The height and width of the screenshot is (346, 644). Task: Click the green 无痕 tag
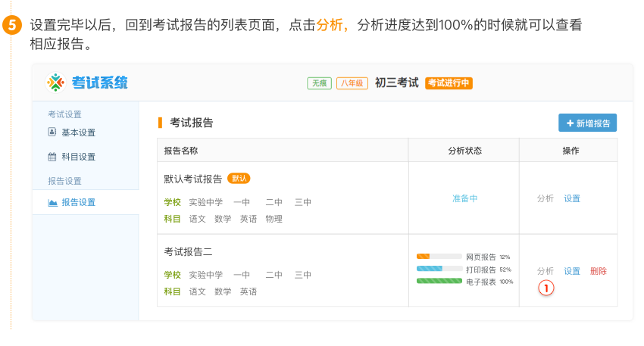coord(319,83)
